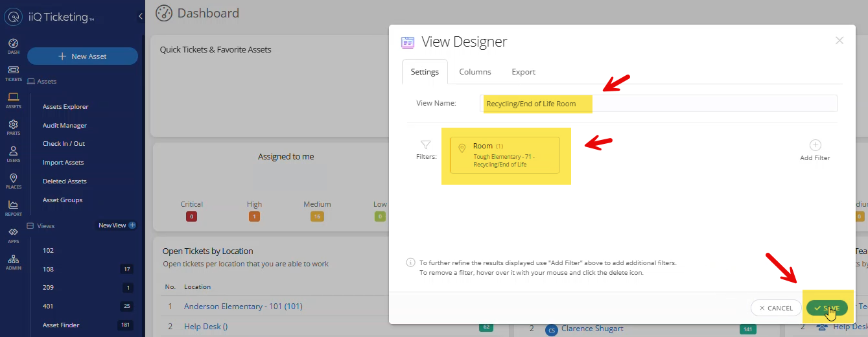
Task: Collapse the sidebar with chevron arrow
Action: pos(141,17)
